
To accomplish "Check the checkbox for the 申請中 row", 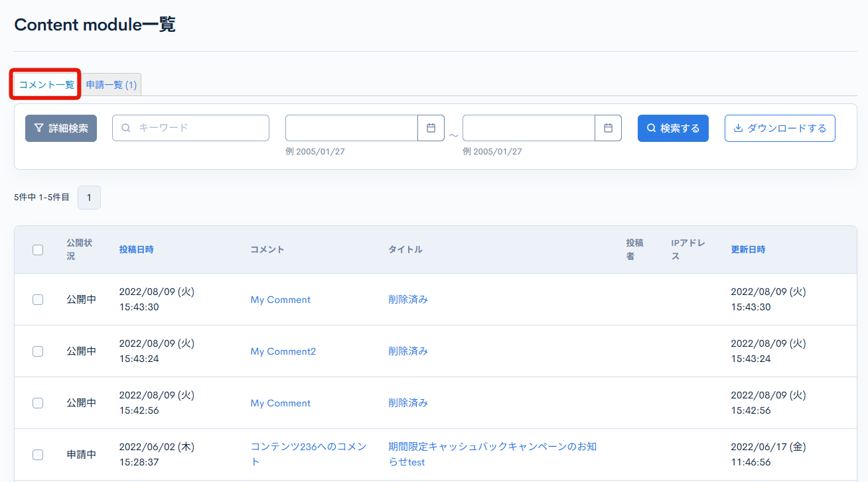I will (38, 455).
